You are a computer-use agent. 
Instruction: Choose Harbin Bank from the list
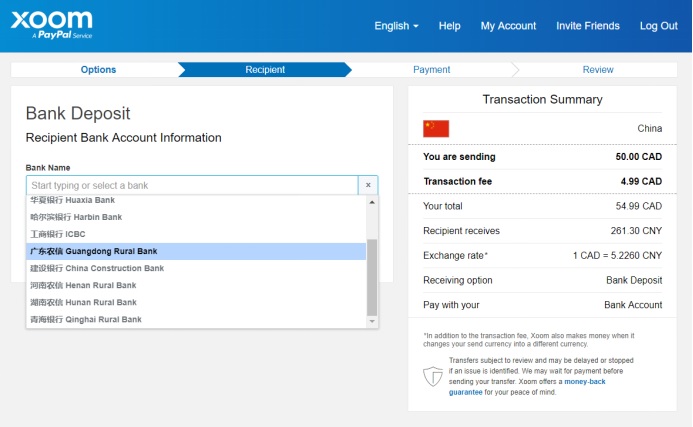(x=196, y=217)
